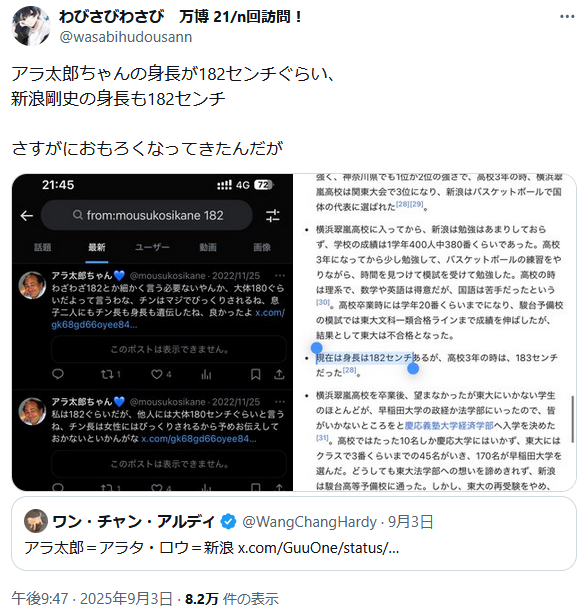The width and height of the screenshot is (588, 616).
Task: Bookmark the first アラ太郎ちゃん post
Action: tap(255, 374)
